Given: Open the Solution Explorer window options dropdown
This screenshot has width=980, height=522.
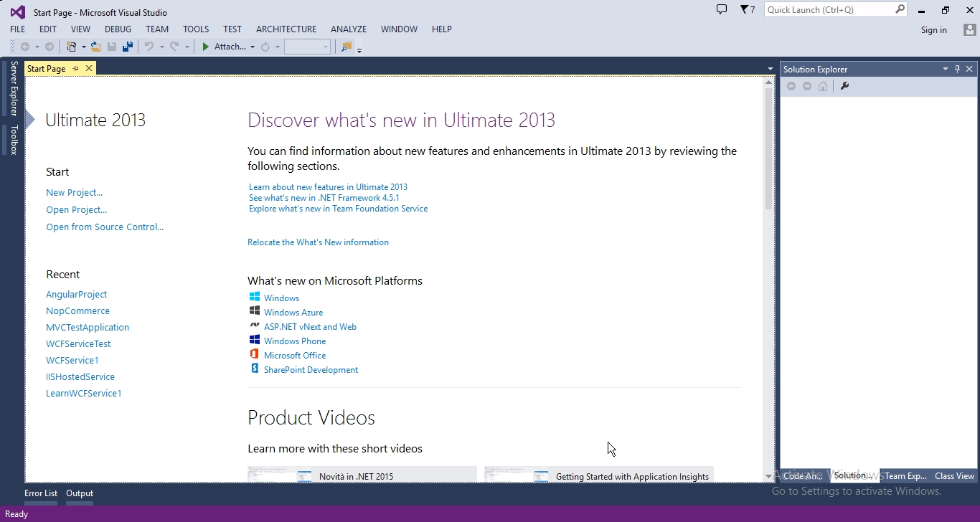Looking at the screenshot, I should [x=946, y=69].
